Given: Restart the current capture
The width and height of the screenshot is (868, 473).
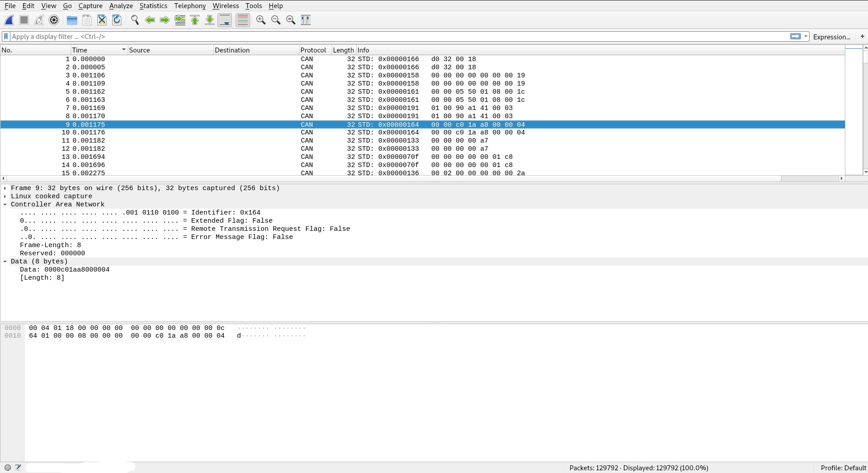Looking at the screenshot, I should click(x=39, y=20).
